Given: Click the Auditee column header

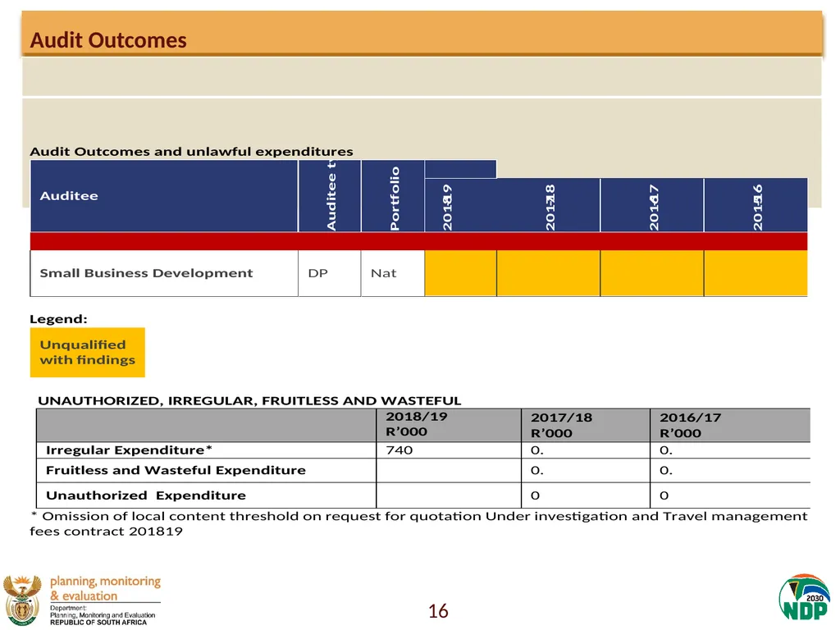Looking at the screenshot, I should pyautogui.click(x=164, y=196).
